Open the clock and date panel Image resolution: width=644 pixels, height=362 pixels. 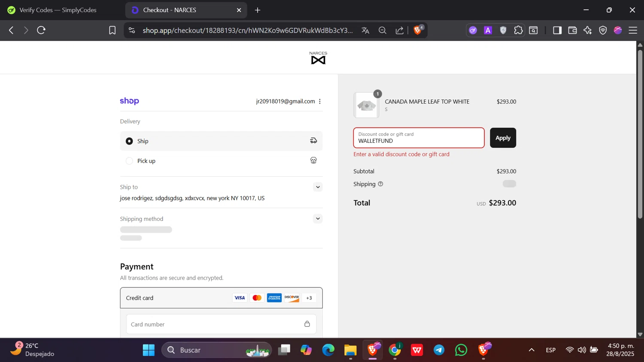(x=620, y=350)
